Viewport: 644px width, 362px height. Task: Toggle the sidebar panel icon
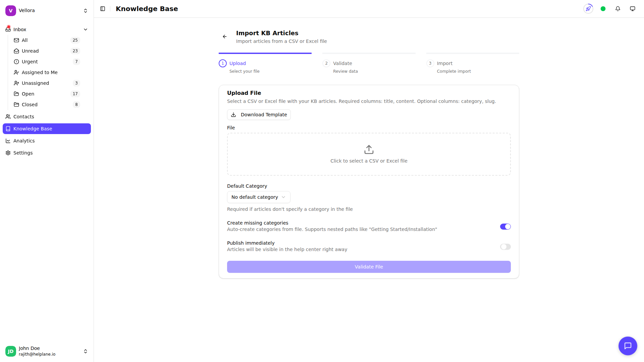point(103,9)
